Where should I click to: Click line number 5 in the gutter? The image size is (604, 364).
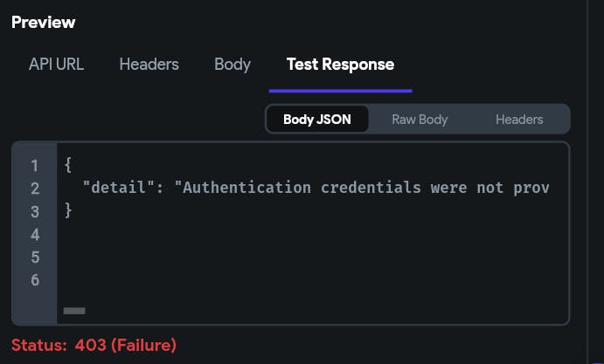click(34, 258)
